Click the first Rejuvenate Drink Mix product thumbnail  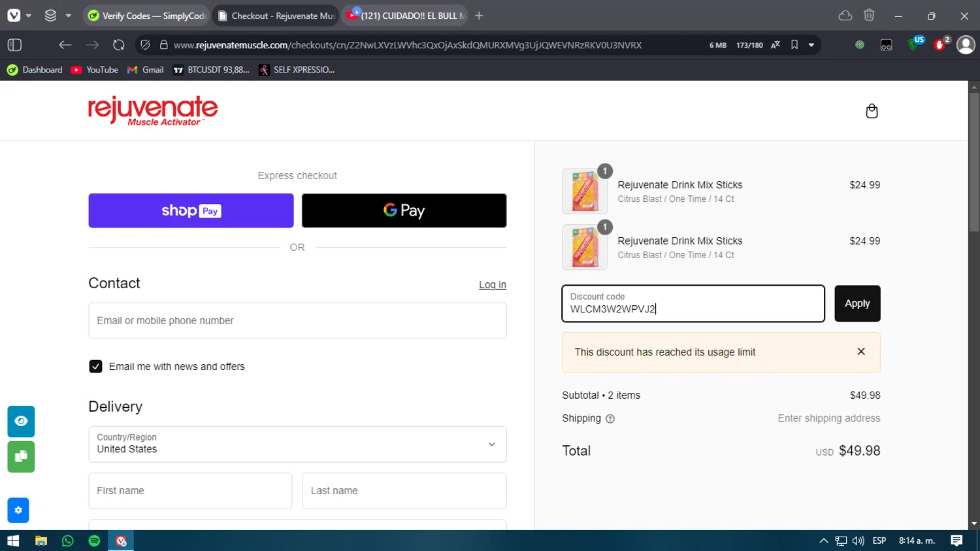[585, 191]
